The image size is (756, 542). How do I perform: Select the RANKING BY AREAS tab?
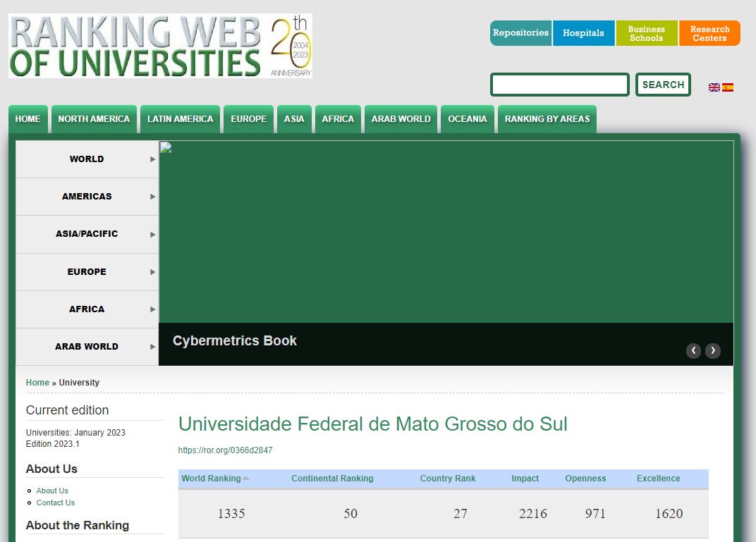(x=547, y=119)
